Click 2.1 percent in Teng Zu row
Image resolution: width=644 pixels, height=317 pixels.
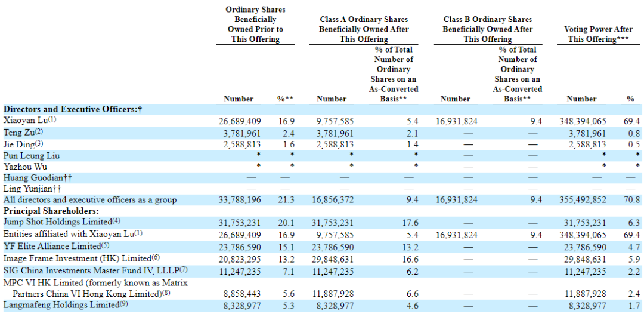coord(414,133)
